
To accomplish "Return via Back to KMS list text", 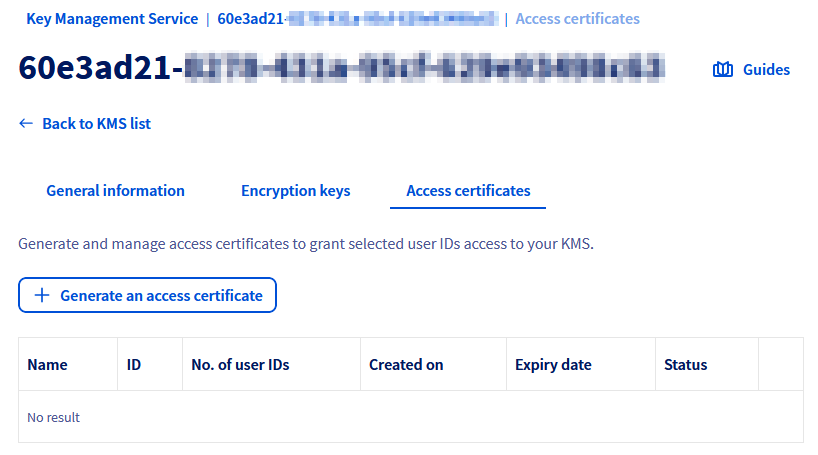I will coord(96,124).
